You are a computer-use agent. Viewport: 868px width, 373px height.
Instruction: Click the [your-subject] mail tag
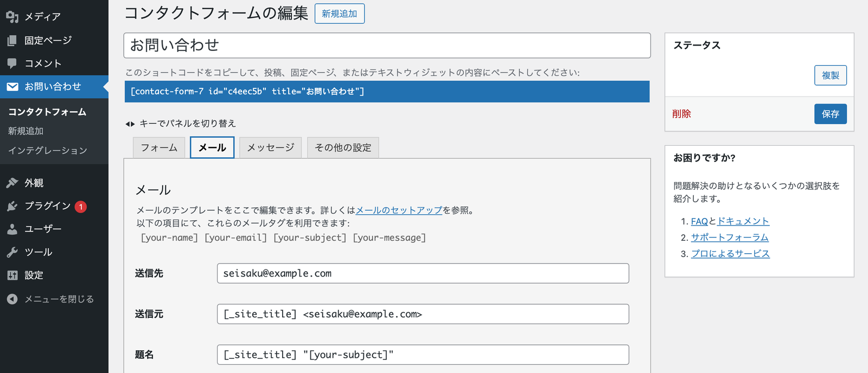coord(310,237)
